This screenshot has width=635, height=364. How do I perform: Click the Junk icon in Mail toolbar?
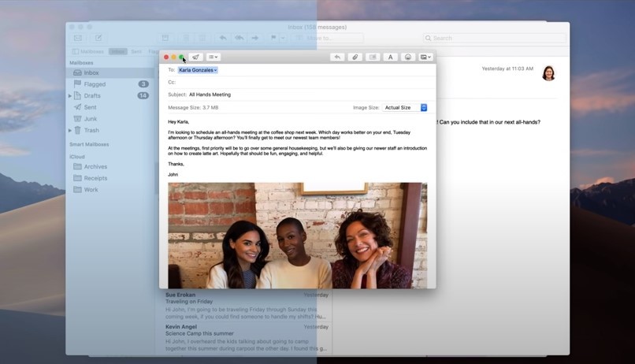[202, 38]
